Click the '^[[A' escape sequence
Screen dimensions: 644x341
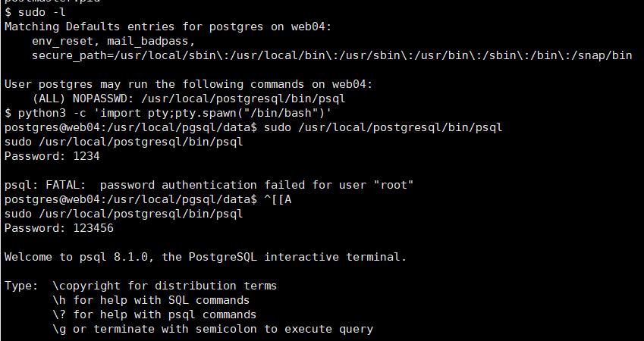click(x=278, y=199)
